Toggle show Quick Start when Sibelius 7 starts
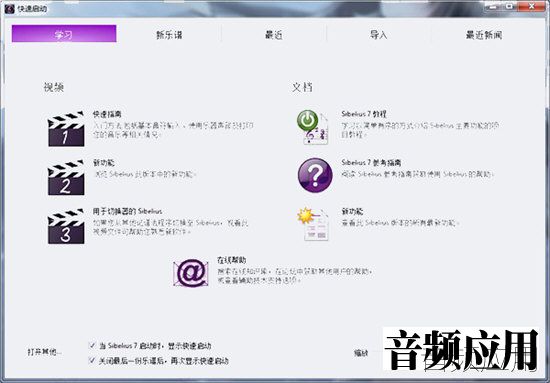This screenshot has height=383, width=550. click(x=92, y=345)
